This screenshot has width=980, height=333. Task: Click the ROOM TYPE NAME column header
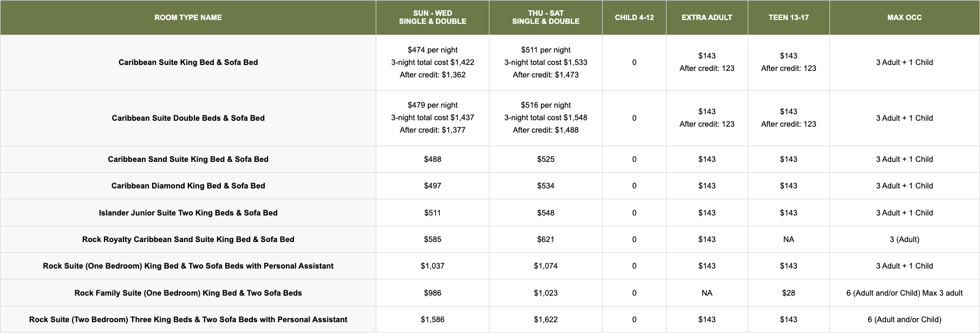[188, 17]
